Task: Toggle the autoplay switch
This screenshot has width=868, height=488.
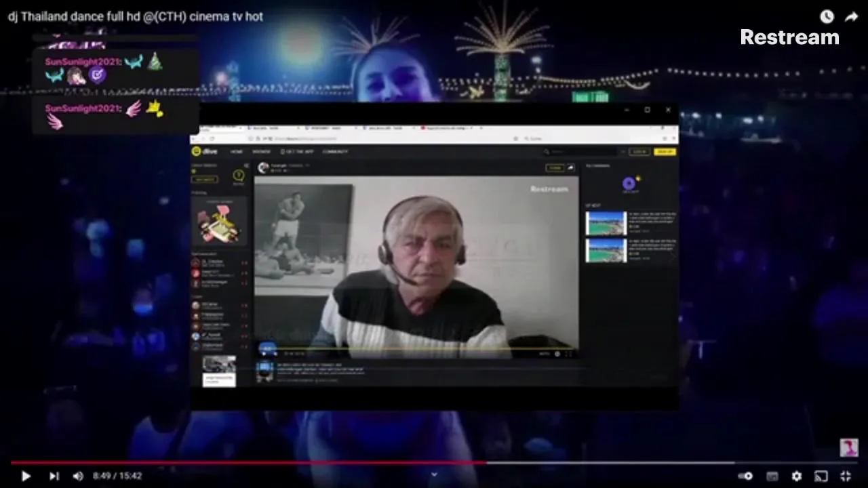Action: [745, 476]
